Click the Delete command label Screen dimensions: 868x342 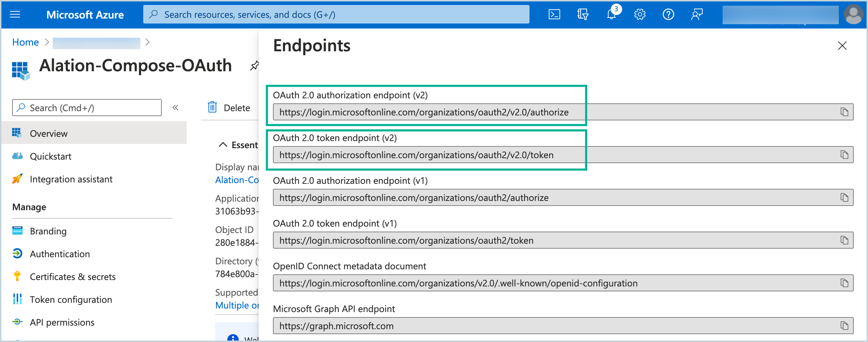point(237,108)
